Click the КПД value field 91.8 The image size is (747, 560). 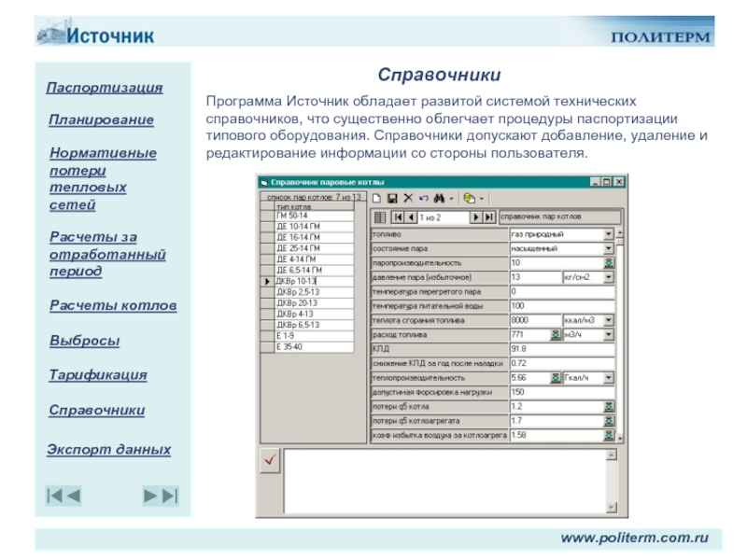(562, 349)
